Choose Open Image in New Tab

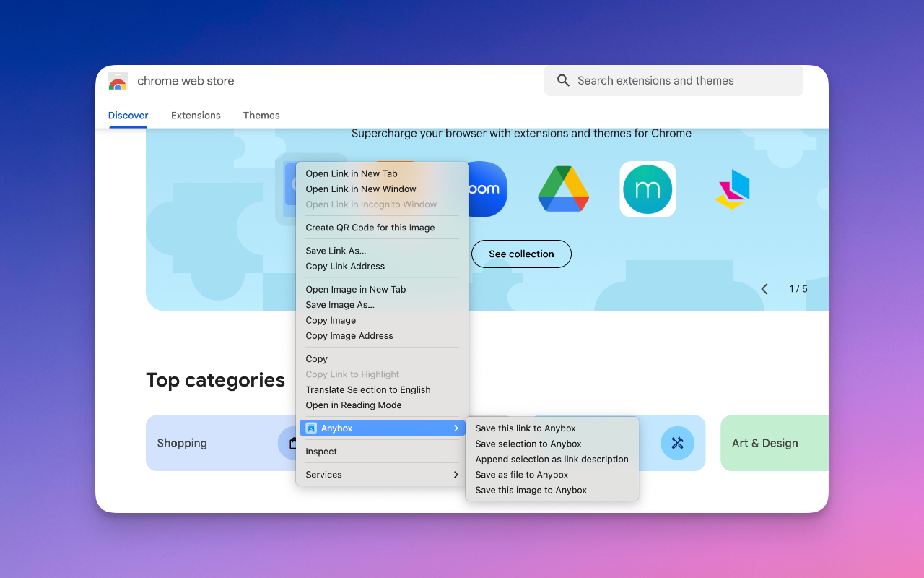[383, 290]
